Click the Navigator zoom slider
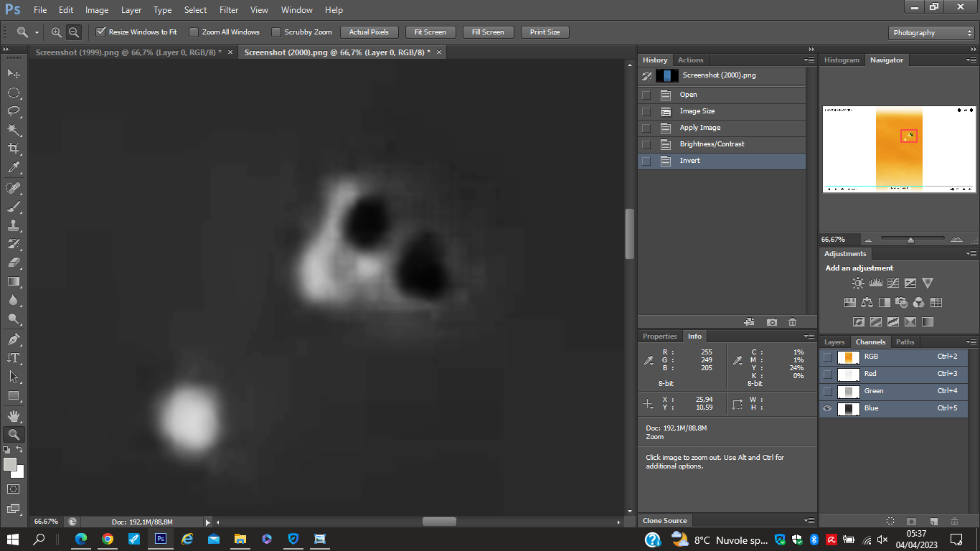The width and height of the screenshot is (980, 551). [910, 240]
